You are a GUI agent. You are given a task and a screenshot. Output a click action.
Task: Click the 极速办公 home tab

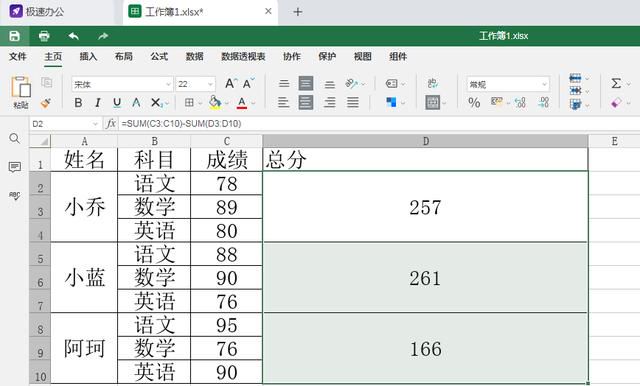[37, 11]
